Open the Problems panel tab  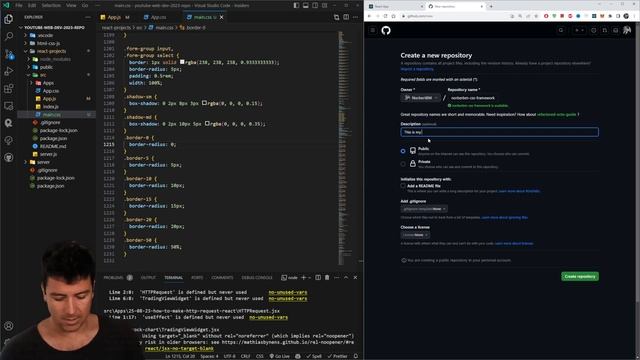click(113, 278)
